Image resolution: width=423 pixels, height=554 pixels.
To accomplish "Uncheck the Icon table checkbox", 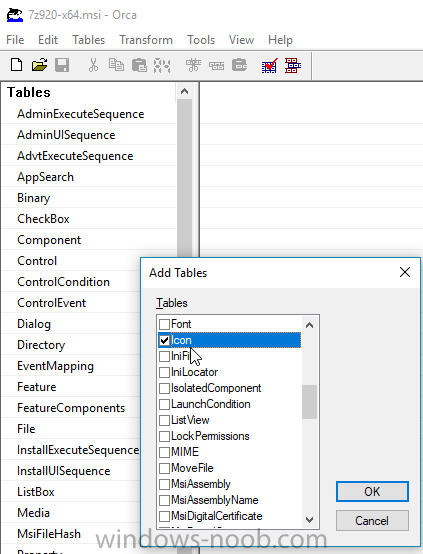I will (164, 340).
